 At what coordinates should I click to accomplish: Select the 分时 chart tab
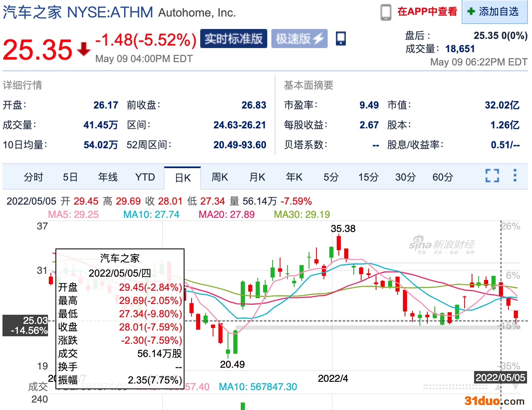[34, 177]
